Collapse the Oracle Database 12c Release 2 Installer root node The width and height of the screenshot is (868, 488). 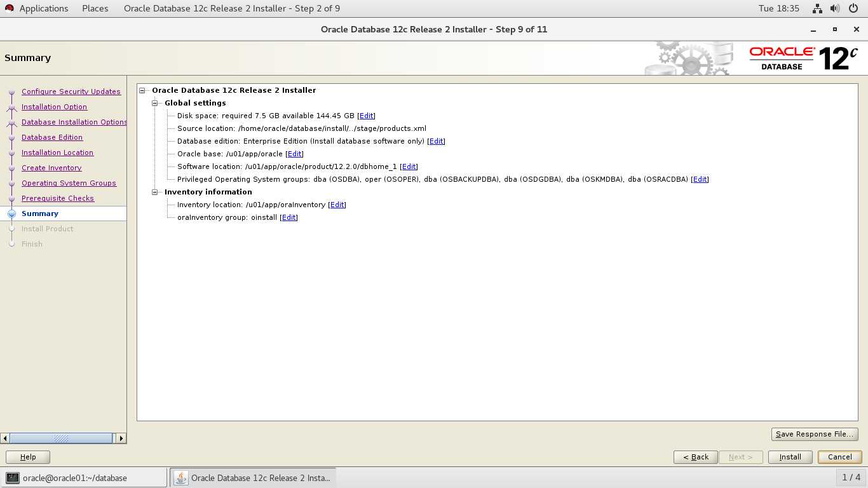click(142, 90)
